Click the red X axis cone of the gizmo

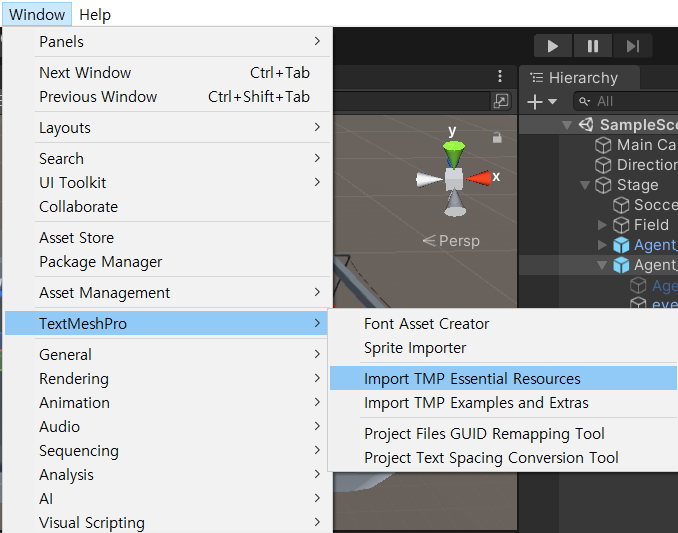(x=479, y=178)
